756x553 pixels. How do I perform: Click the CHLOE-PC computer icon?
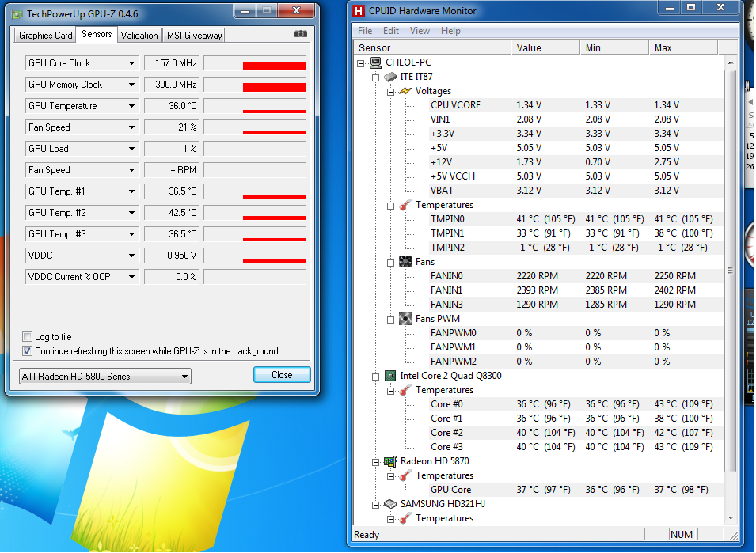(x=375, y=62)
